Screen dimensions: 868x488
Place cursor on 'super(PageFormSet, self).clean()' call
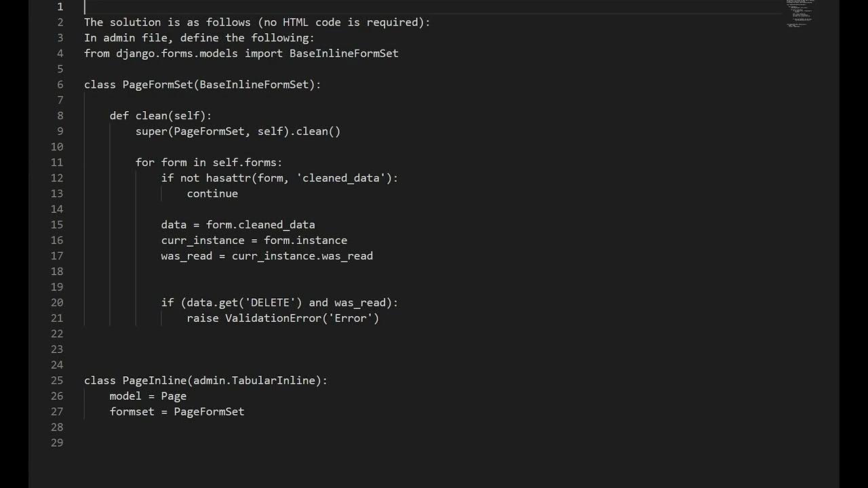pyautogui.click(x=238, y=131)
